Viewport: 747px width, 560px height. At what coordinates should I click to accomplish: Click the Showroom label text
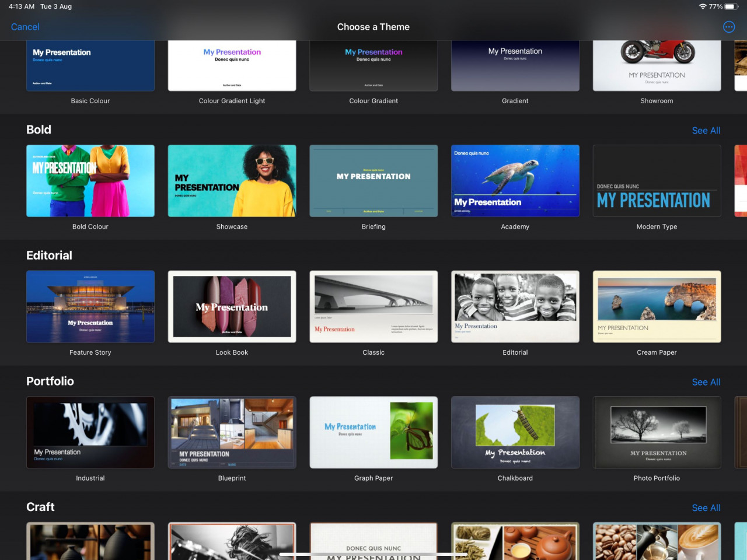click(x=657, y=101)
